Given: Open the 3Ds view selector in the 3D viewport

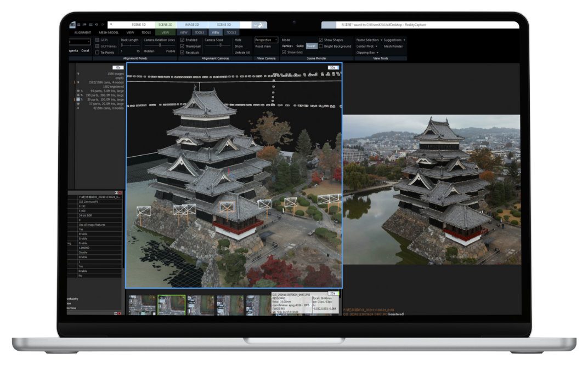Looking at the screenshot, I should pos(333,67).
